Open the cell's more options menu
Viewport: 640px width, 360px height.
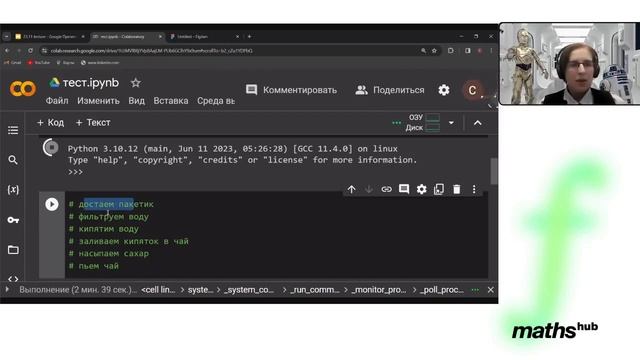click(474, 189)
